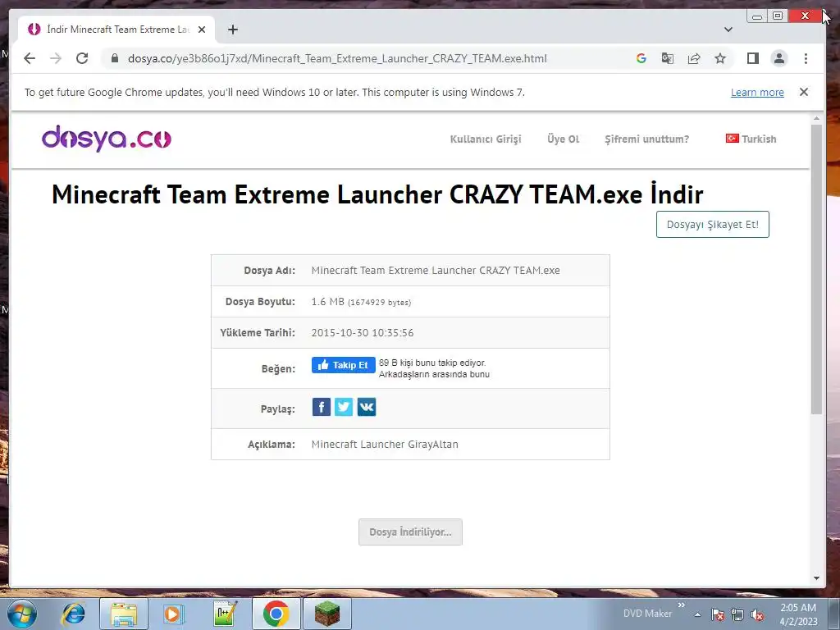Open the Kullanıcı Girişi menu item
This screenshot has width=840, height=630.
pyautogui.click(x=486, y=139)
